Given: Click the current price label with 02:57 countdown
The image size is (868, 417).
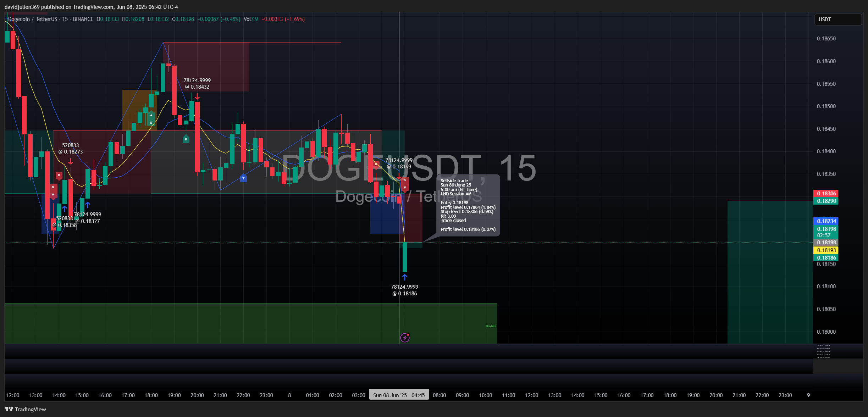Looking at the screenshot, I should click(x=826, y=232).
